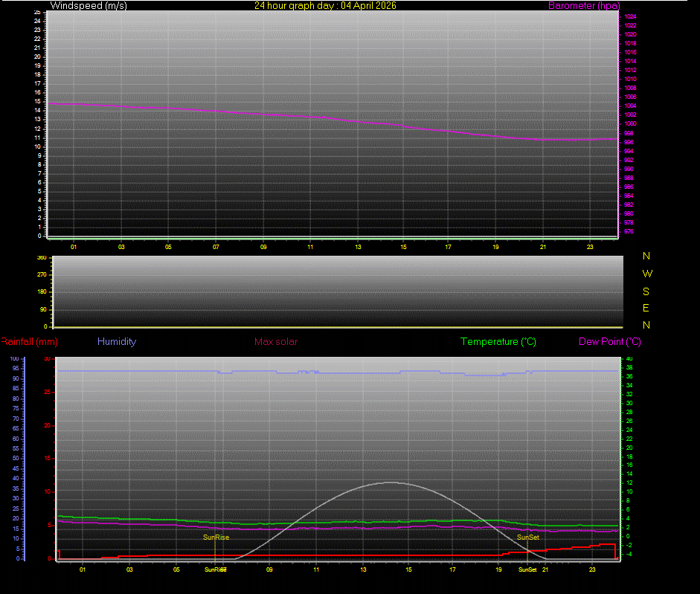
Task: Click the SunSet label on the chart
Action: pyautogui.click(x=527, y=537)
